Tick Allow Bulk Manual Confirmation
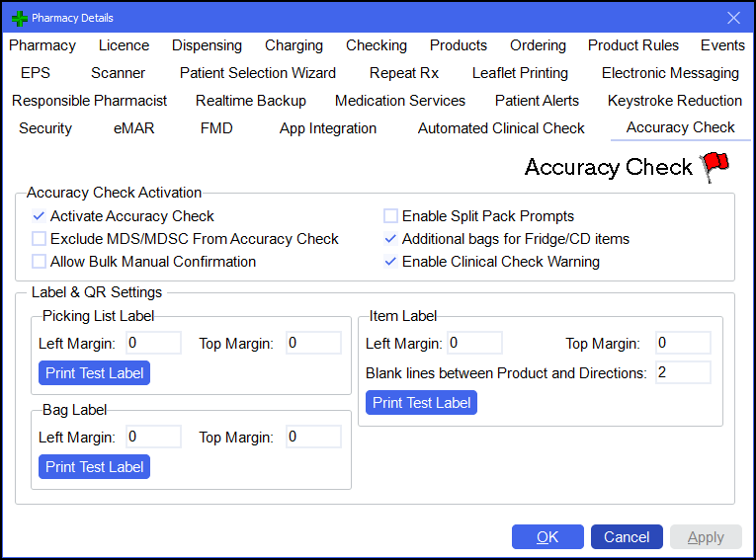Image resolution: width=756 pixels, height=560 pixels. (40, 262)
